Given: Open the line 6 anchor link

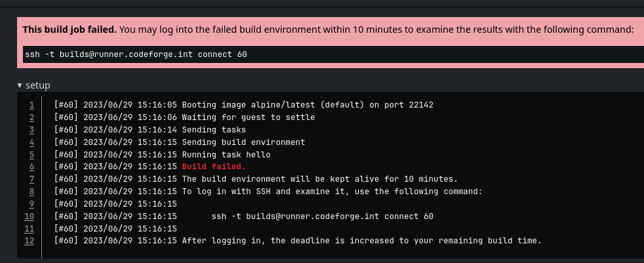Looking at the screenshot, I should point(31,167).
